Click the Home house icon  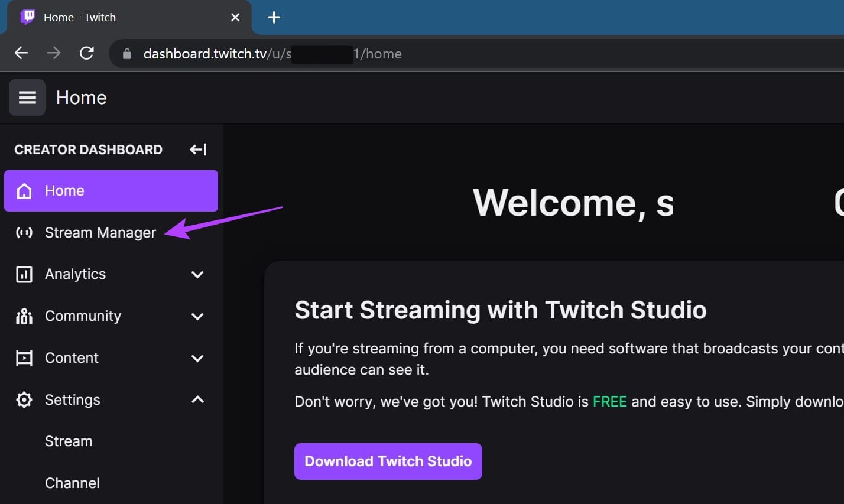[24, 191]
